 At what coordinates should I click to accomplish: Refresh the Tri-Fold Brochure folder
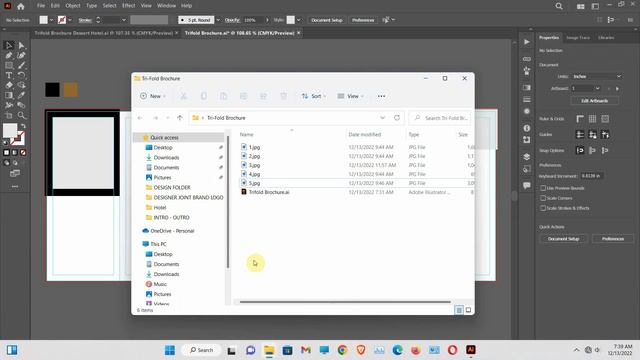(397, 118)
